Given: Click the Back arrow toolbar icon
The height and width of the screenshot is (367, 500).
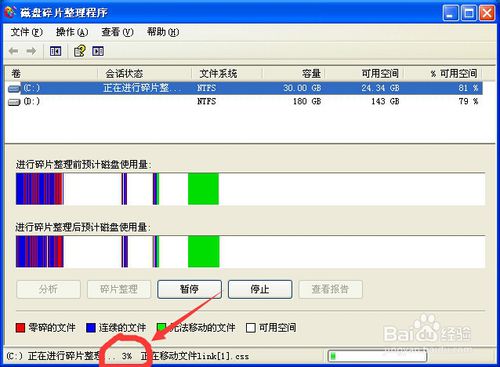Looking at the screenshot, I should click(13, 51).
